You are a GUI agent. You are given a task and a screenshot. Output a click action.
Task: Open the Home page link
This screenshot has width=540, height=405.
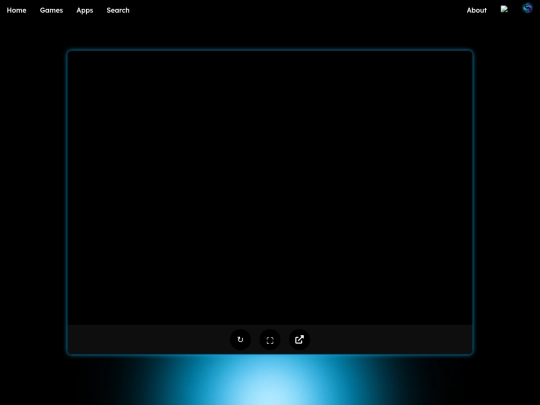(x=17, y=10)
